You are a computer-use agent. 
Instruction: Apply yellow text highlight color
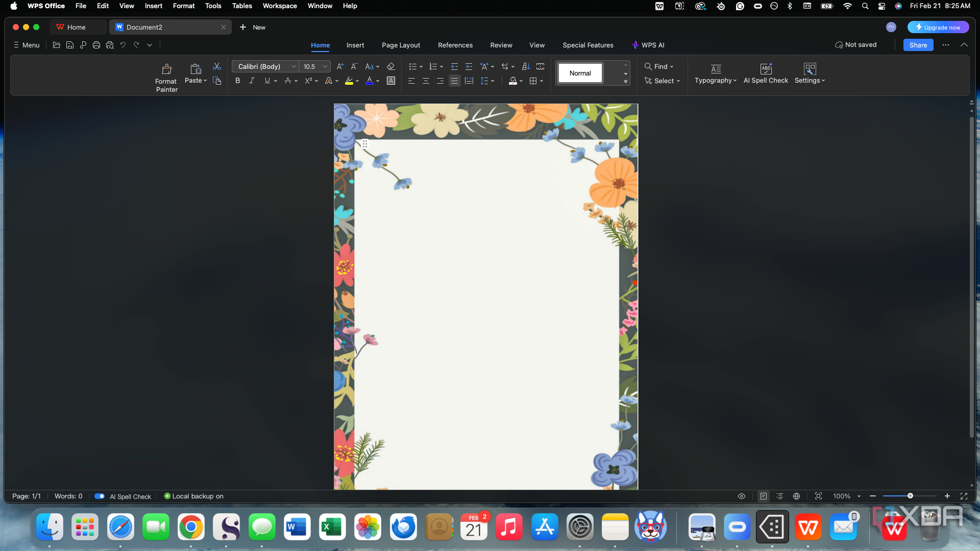349,81
